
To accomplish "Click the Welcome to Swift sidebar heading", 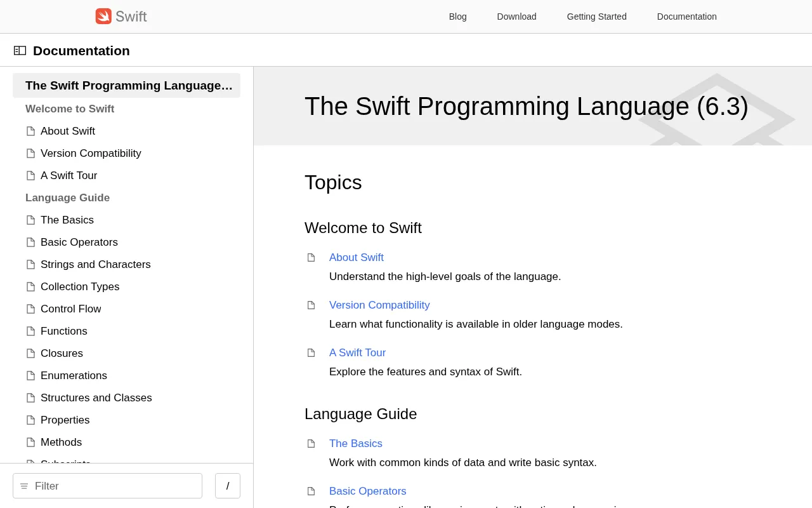I will coord(70,109).
